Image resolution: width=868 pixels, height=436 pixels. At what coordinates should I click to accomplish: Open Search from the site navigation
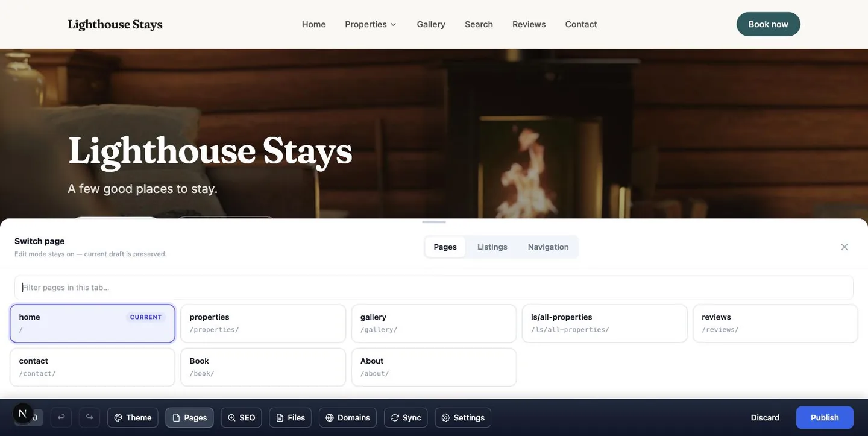click(x=479, y=24)
